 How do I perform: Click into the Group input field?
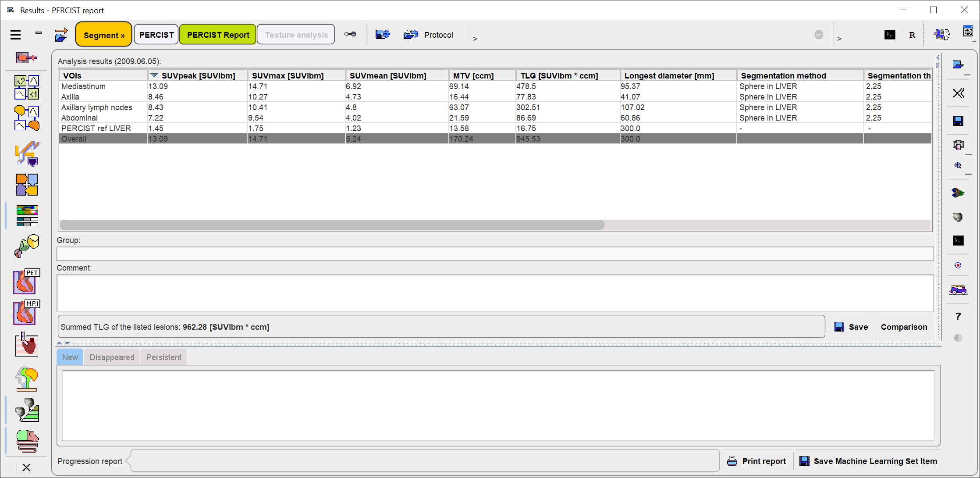[x=495, y=254]
